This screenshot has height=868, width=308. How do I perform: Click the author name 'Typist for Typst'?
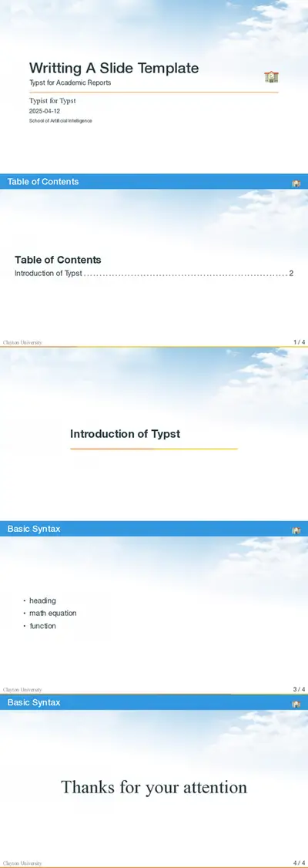coord(52,101)
